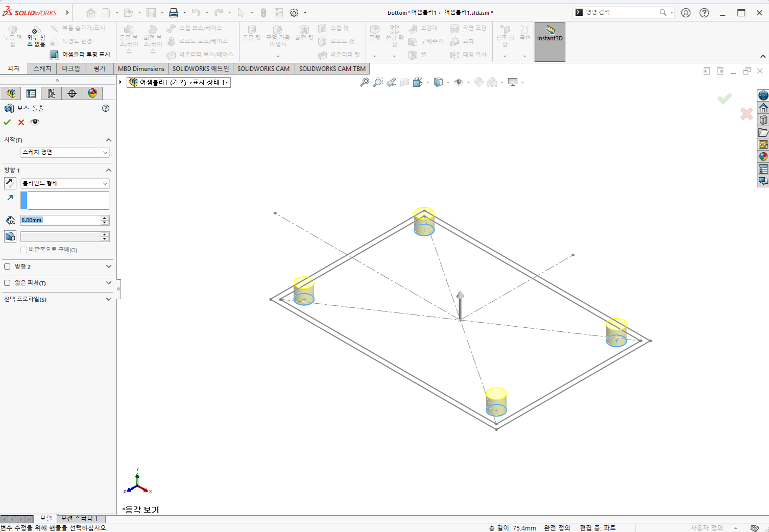
Task: Open the 스케치 평면 start condition dropdown
Action: click(65, 152)
